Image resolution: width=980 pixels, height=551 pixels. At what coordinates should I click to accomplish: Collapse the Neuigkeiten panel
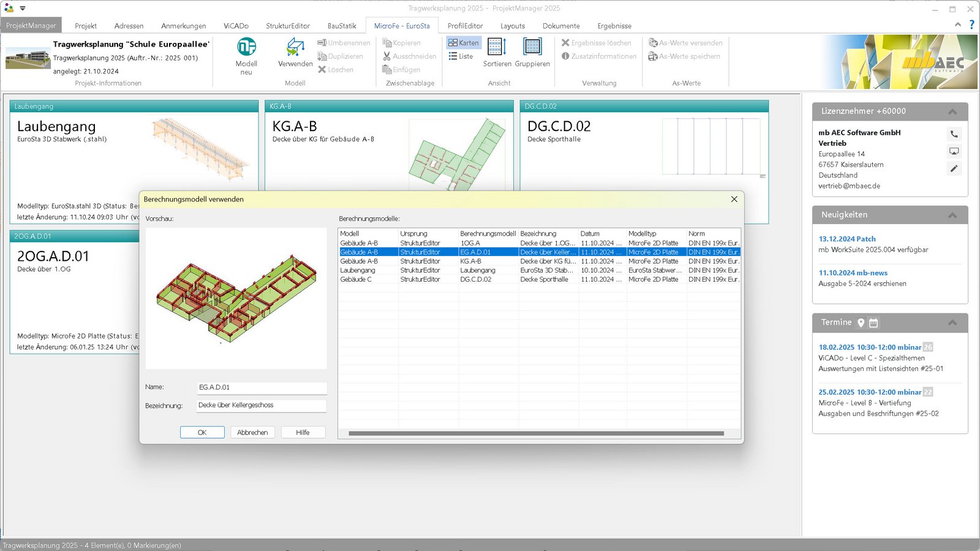coord(952,215)
